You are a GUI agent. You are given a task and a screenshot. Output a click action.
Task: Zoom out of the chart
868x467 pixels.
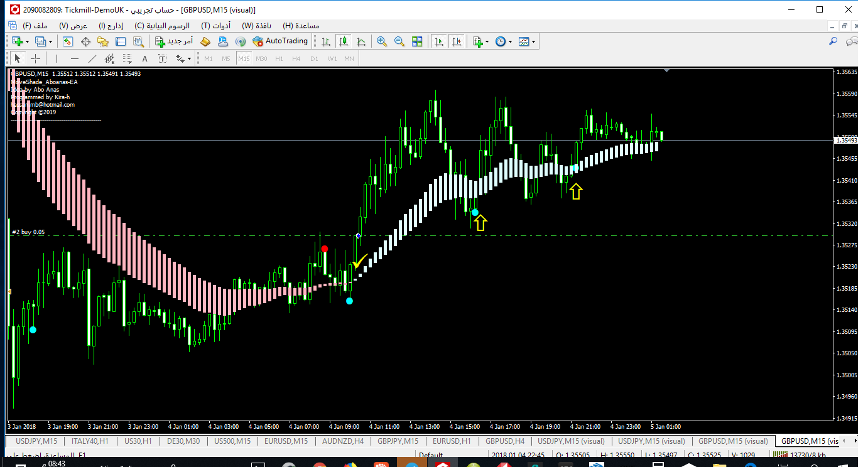pos(399,41)
